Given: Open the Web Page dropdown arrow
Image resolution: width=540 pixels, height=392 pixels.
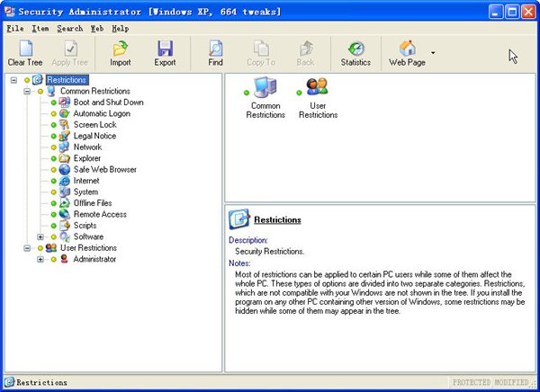Looking at the screenshot, I should 433,53.
